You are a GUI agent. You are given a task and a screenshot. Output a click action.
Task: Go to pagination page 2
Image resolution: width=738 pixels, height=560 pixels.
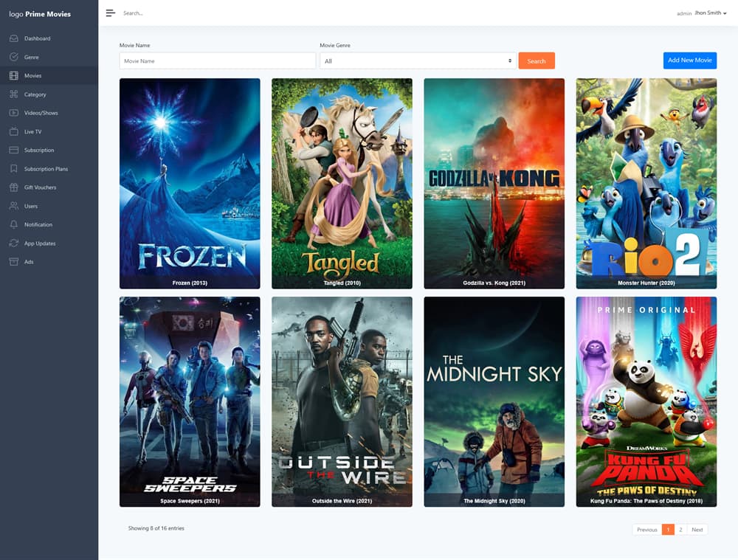[x=680, y=530]
